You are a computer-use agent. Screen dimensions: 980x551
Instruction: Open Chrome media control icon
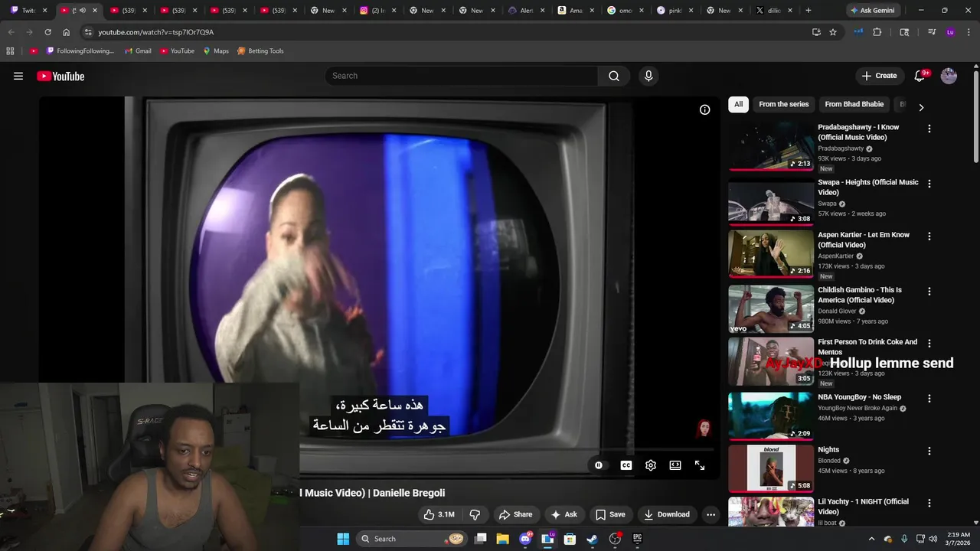(x=932, y=32)
